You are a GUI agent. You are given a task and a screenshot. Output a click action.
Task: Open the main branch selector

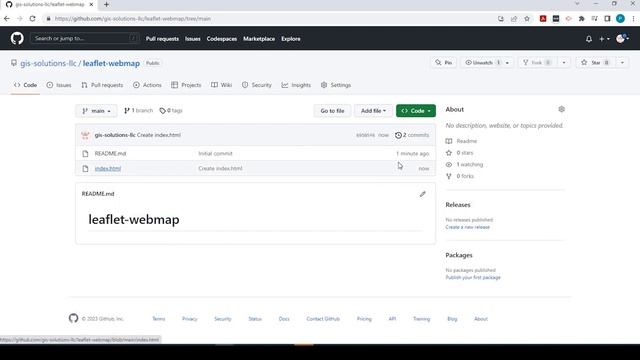coord(96,111)
